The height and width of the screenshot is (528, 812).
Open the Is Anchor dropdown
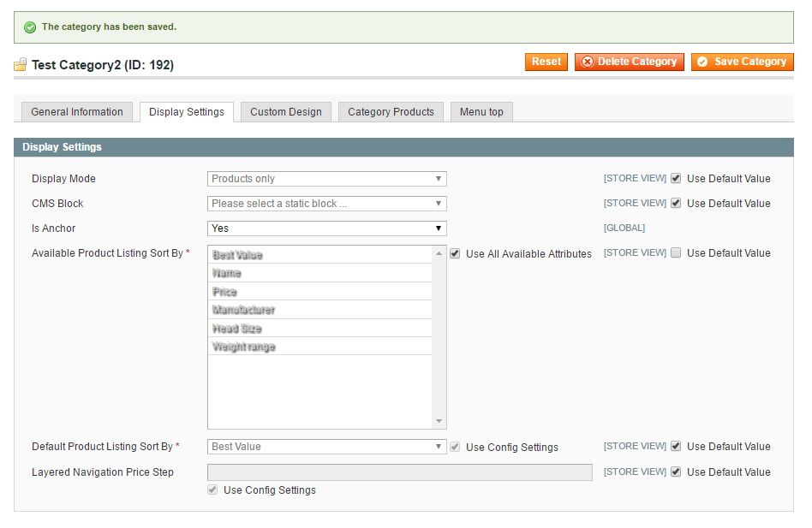point(326,228)
